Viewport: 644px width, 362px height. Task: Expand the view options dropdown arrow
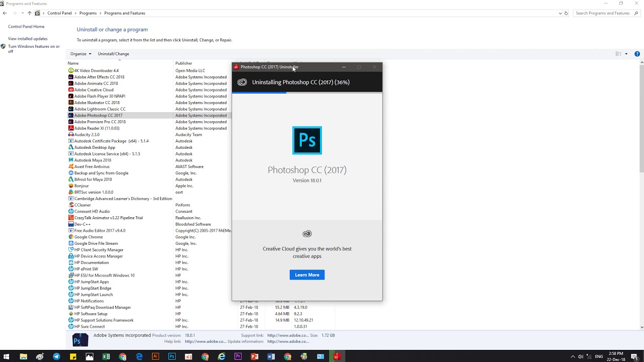point(626,54)
